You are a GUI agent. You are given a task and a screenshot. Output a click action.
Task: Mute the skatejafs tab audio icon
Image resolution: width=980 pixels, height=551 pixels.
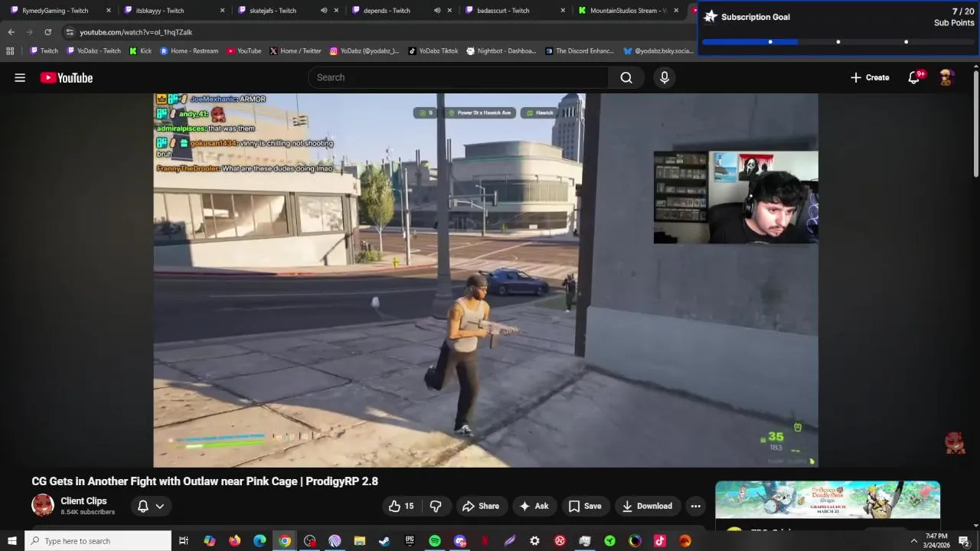pos(324,11)
